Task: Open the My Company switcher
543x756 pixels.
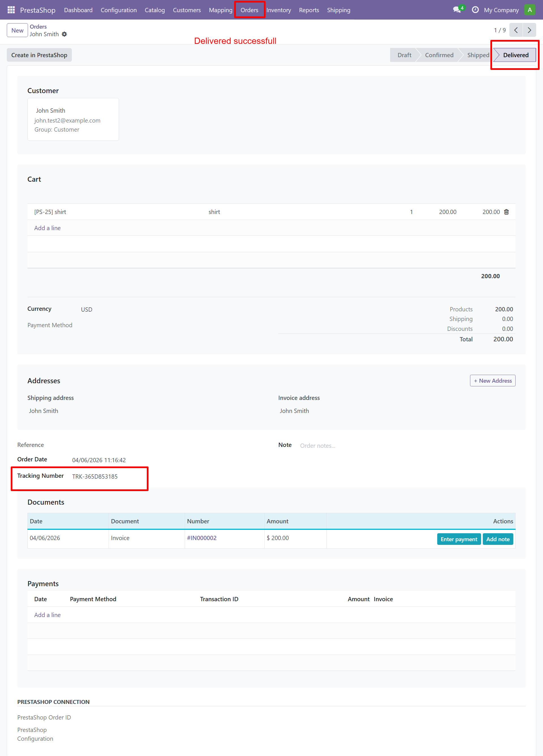Action: point(501,10)
